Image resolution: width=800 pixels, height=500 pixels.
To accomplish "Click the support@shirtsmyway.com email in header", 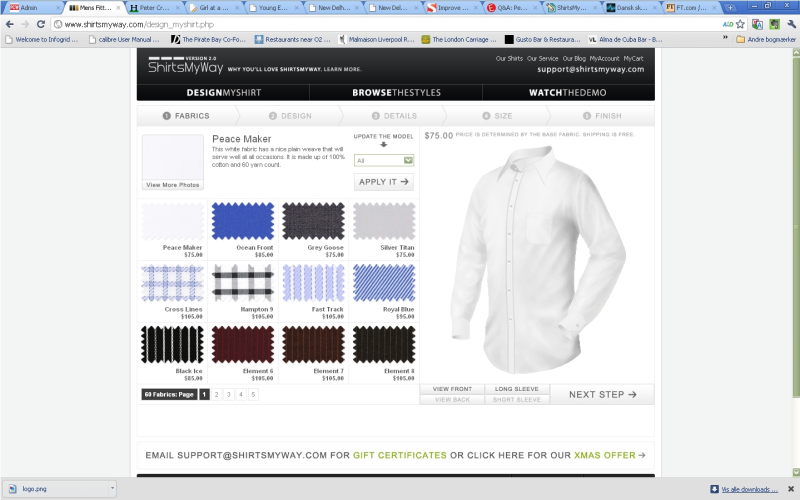I will tap(590, 69).
